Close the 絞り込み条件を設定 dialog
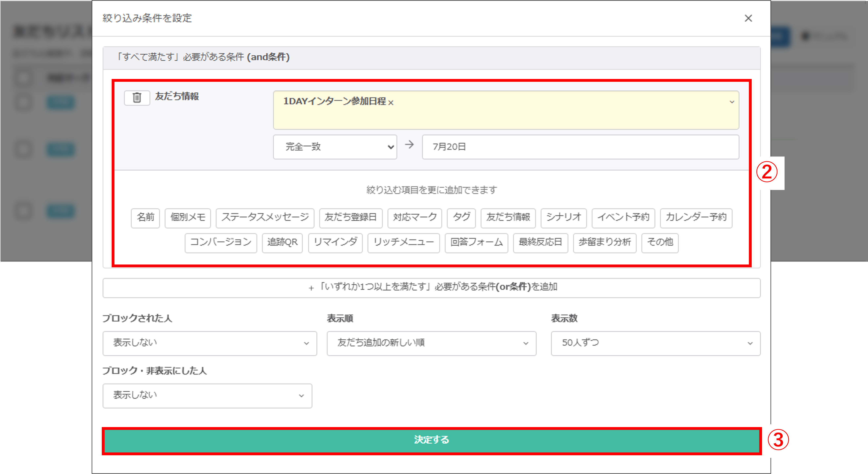Viewport: 868px width, 474px height. click(748, 18)
